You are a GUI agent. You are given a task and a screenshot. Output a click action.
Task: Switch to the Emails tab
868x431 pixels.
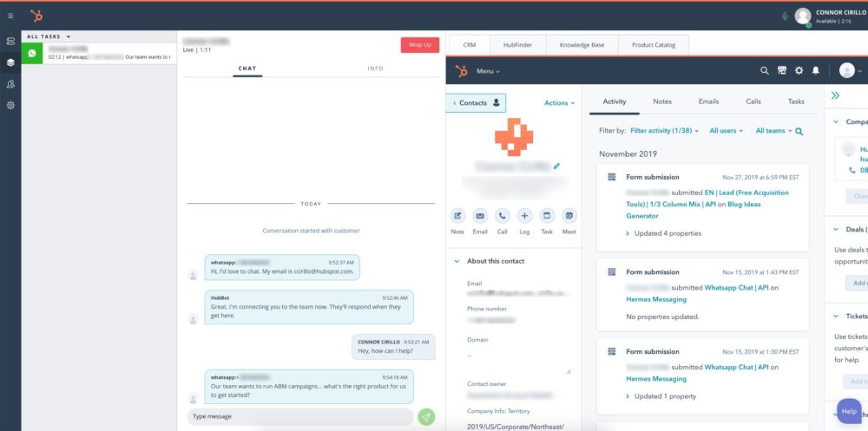pos(708,101)
